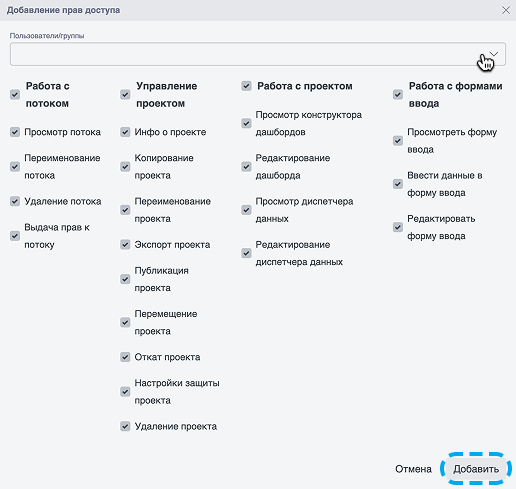Uncheck Инфо о проекте

(x=125, y=132)
